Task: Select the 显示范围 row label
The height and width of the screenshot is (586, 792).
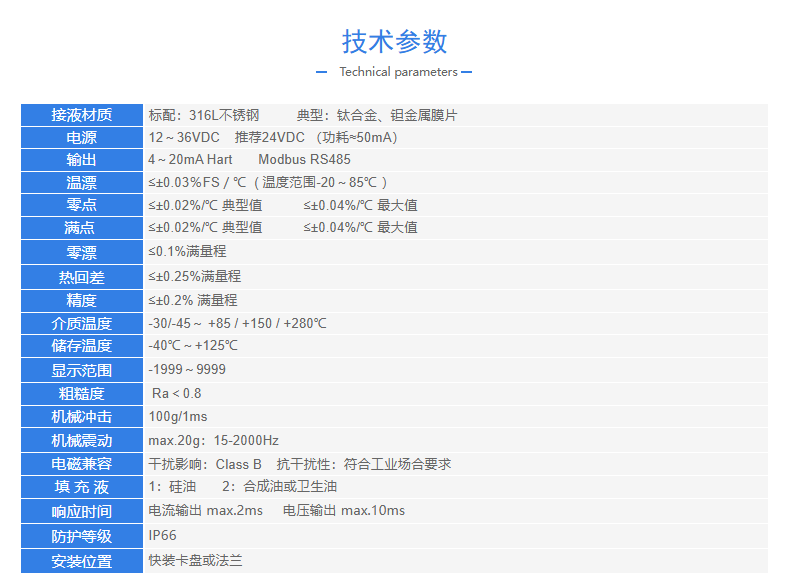Action: [82, 370]
